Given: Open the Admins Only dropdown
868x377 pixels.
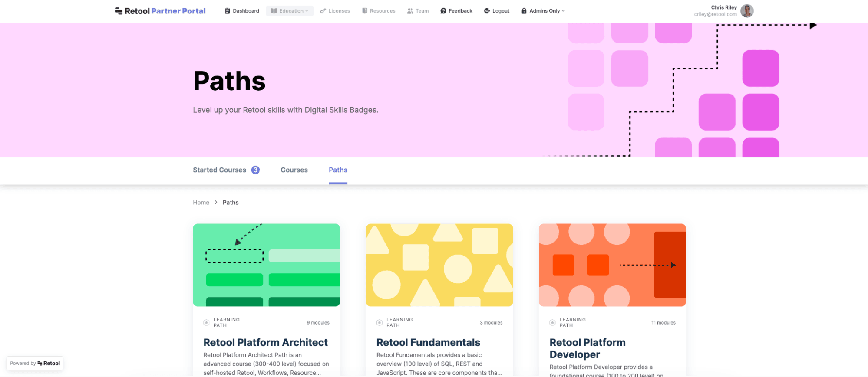Looking at the screenshot, I should tap(543, 11).
